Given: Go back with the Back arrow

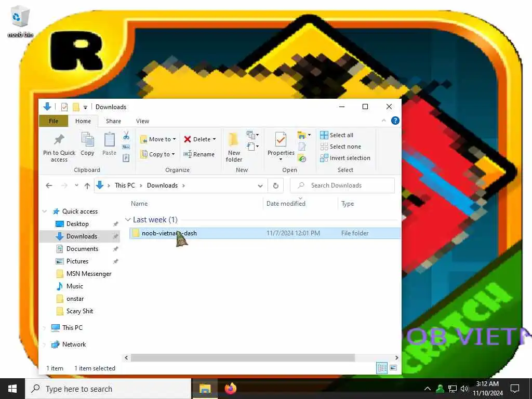Looking at the screenshot, I should pos(49,185).
